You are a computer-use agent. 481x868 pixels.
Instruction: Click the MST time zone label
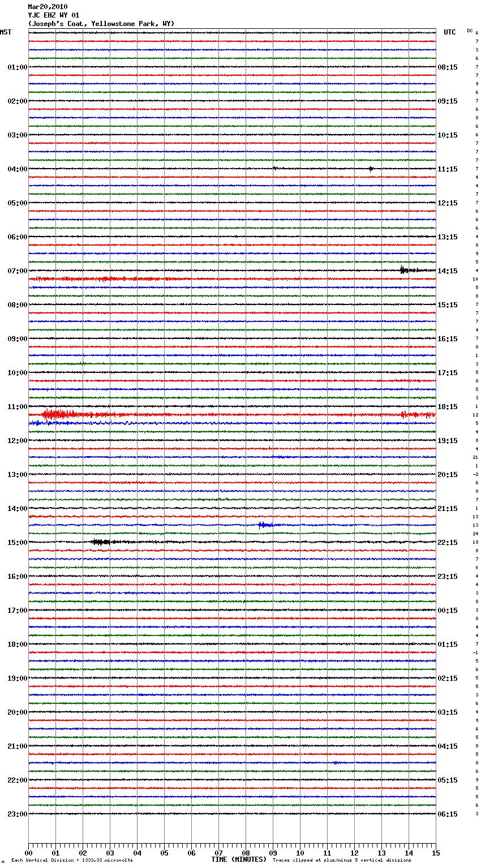click(x=6, y=32)
